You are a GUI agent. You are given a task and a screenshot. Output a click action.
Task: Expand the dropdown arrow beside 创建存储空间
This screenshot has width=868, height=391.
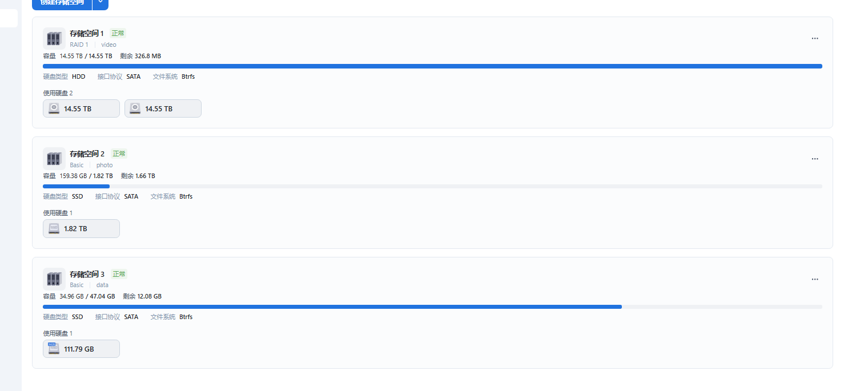pos(101,3)
